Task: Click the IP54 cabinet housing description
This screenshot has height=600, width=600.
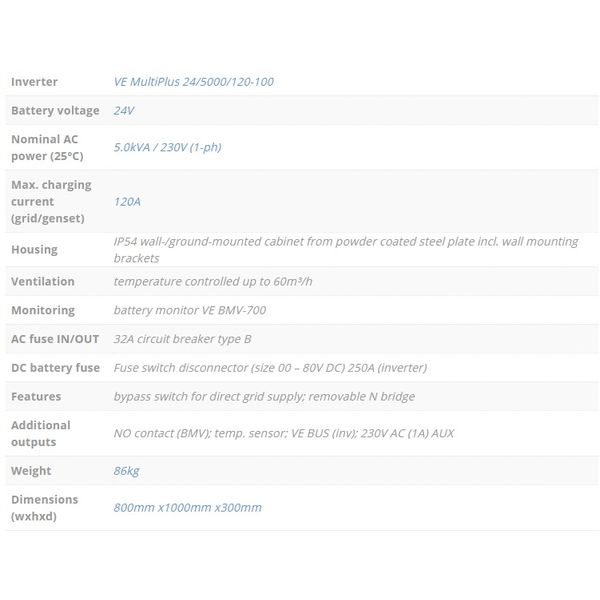Action: [346, 250]
